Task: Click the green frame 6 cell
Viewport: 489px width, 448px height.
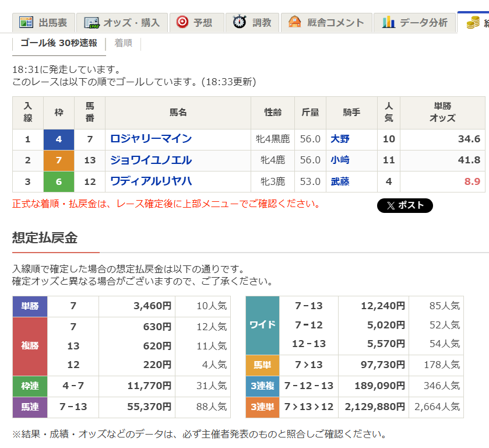Action: pos(59,181)
